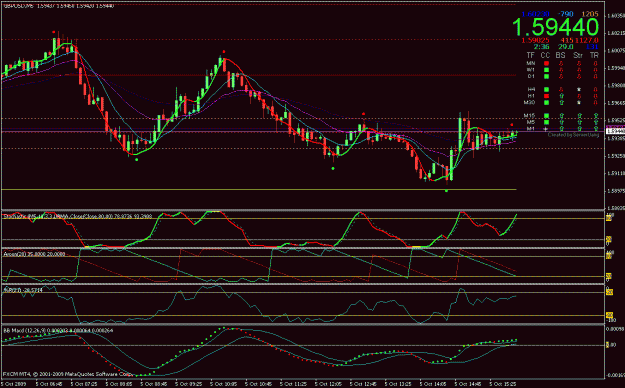Click the divider between price chart and Stochastic pane
The image size is (625, 388).
pos(303,210)
